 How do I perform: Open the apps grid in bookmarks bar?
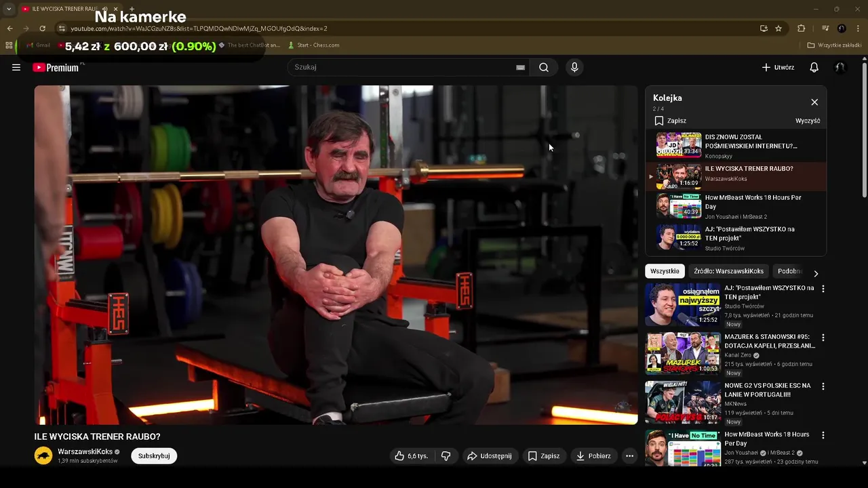[x=9, y=45]
